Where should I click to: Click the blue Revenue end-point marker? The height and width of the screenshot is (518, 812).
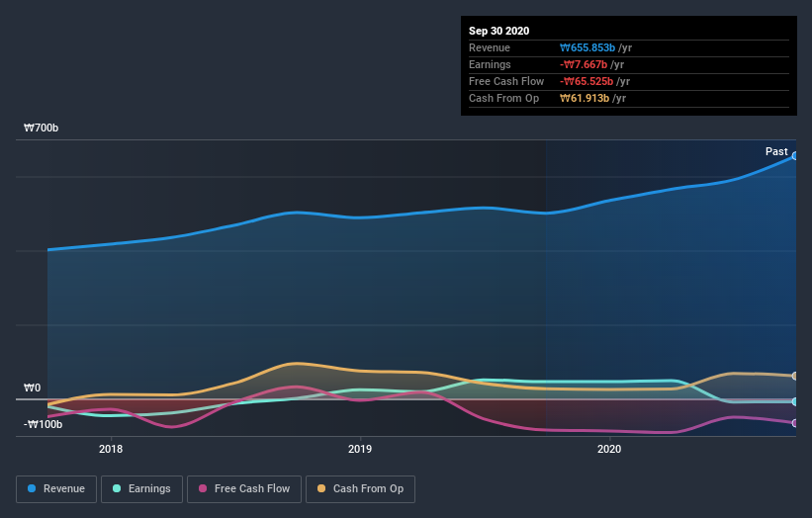(795, 156)
